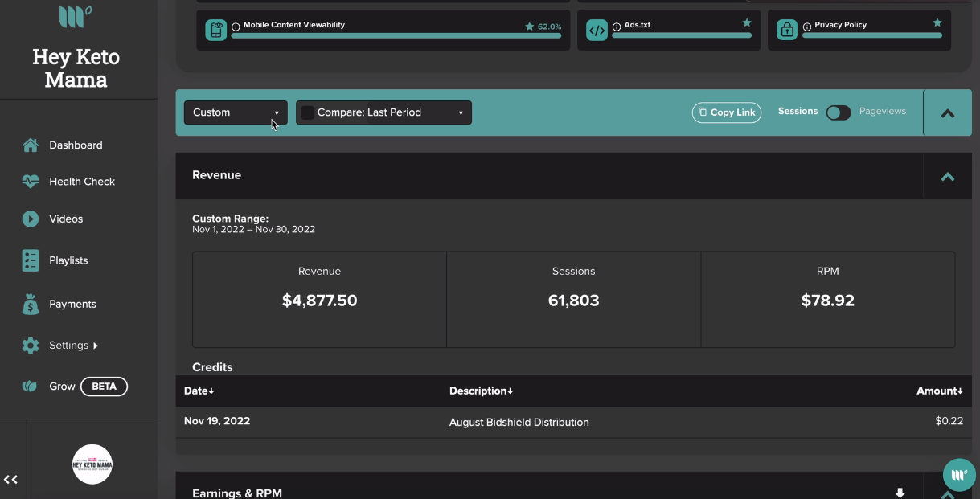Click the Mobile Content Viewability device icon
This screenshot has height=499, width=980.
pyautogui.click(x=215, y=31)
